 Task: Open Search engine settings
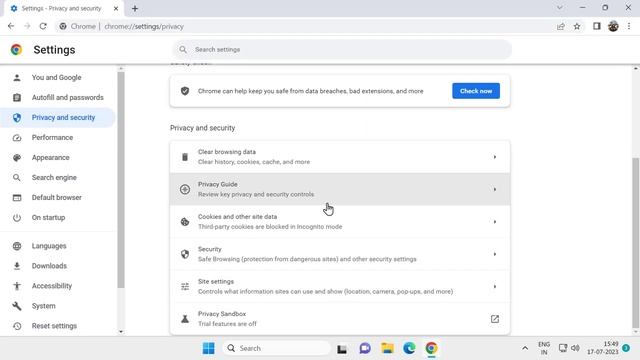click(57, 177)
